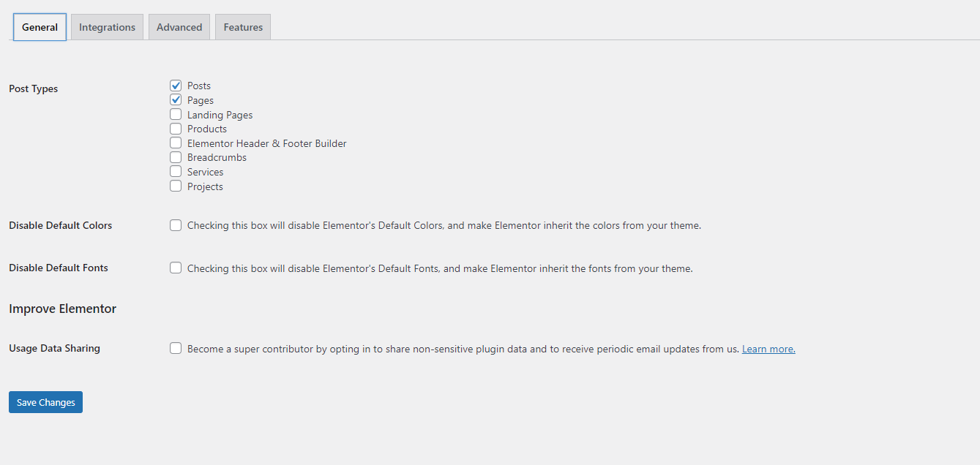Uncheck the Pages post type checkbox

[x=176, y=100]
